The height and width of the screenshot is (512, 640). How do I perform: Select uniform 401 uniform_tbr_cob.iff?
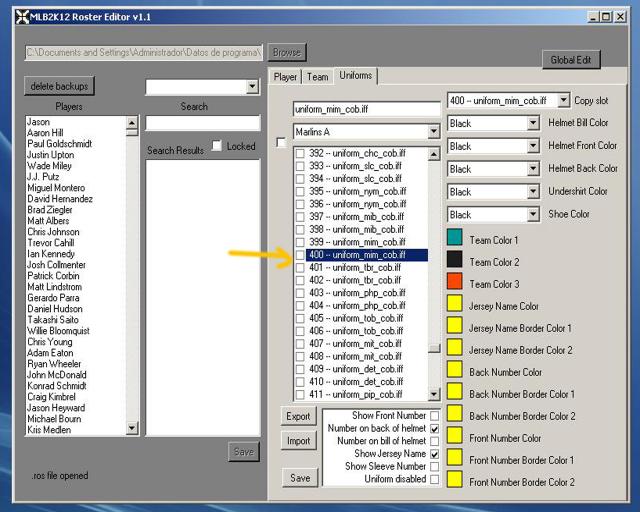point(355,267)
